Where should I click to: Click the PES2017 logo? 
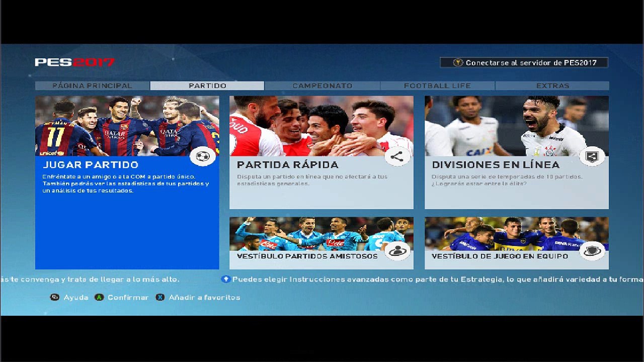(74, 62)
